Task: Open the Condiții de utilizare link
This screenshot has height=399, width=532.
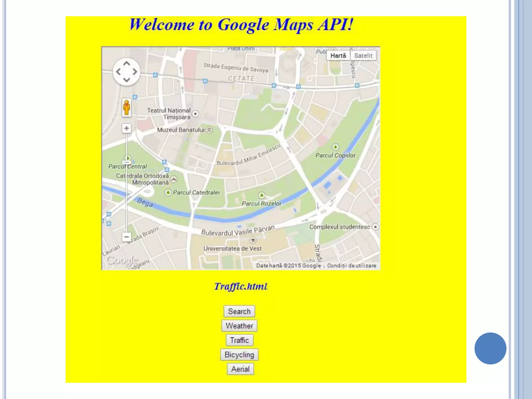Action: tap(351, 265)
